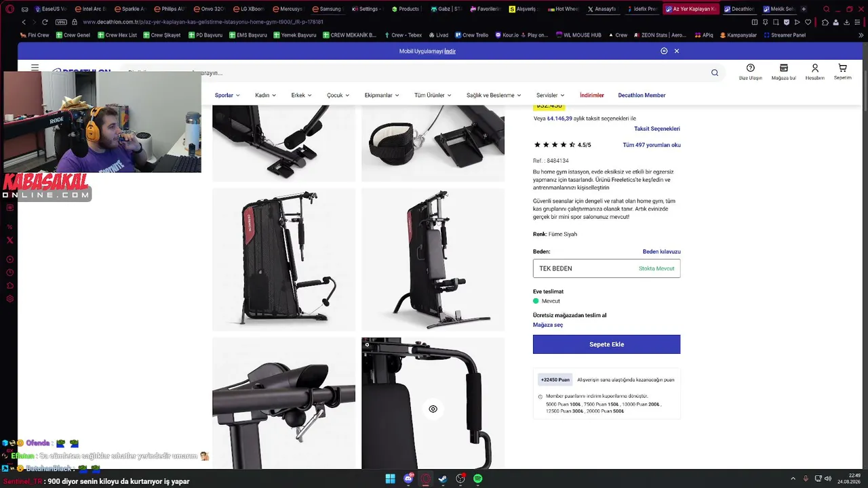The width and height of the screenshot is (868, 488).
Task: Click the Sepete Ekle button
Action: [x=606, y=344]
